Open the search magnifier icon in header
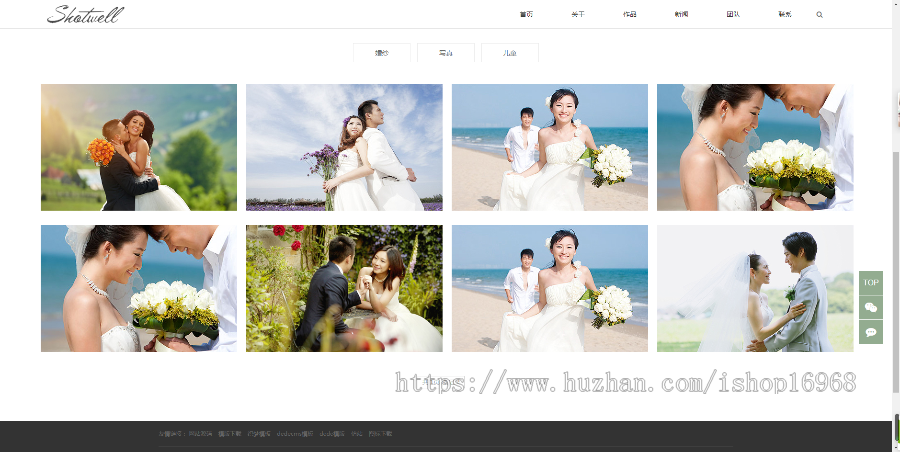900x452 pixels. point(819,14)
